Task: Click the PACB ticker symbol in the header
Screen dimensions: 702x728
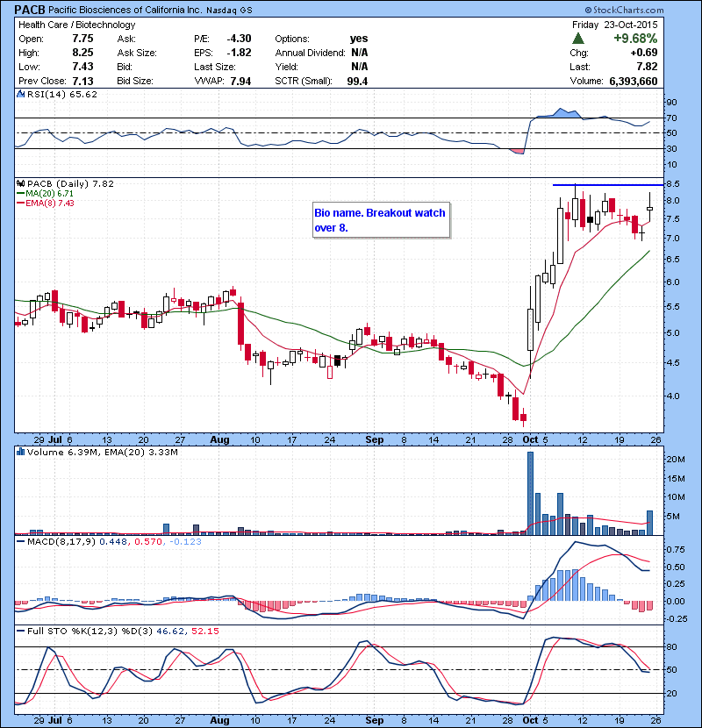Action: 30,10
